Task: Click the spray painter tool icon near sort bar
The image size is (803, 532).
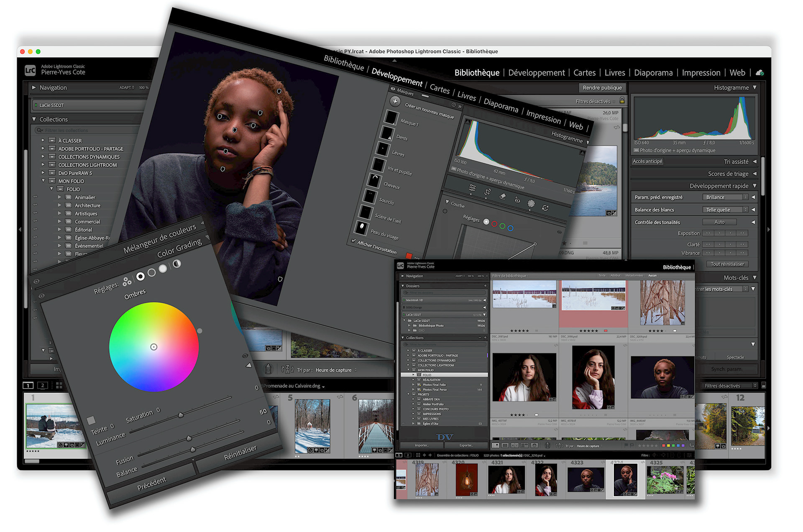Action: [x=269, y=369]
